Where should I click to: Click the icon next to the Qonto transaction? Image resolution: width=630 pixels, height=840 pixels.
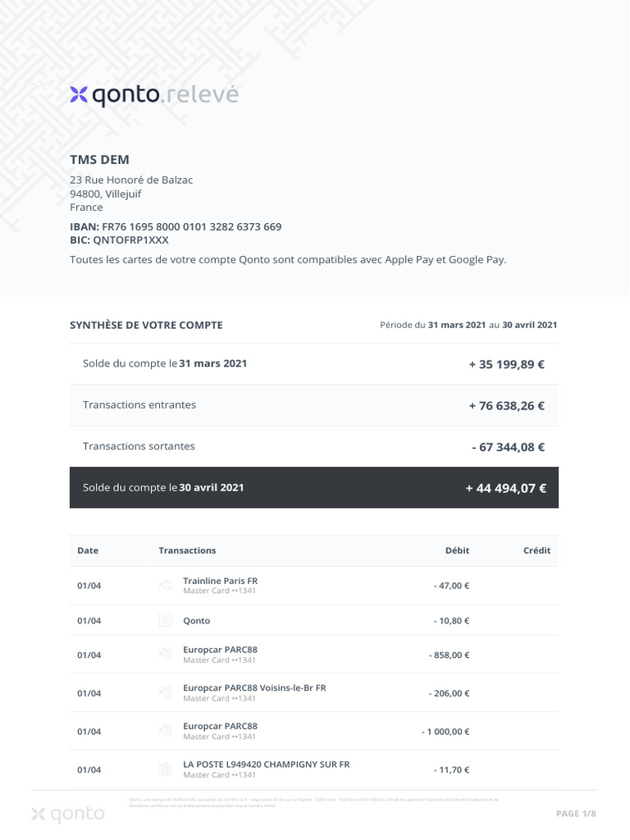165,621
